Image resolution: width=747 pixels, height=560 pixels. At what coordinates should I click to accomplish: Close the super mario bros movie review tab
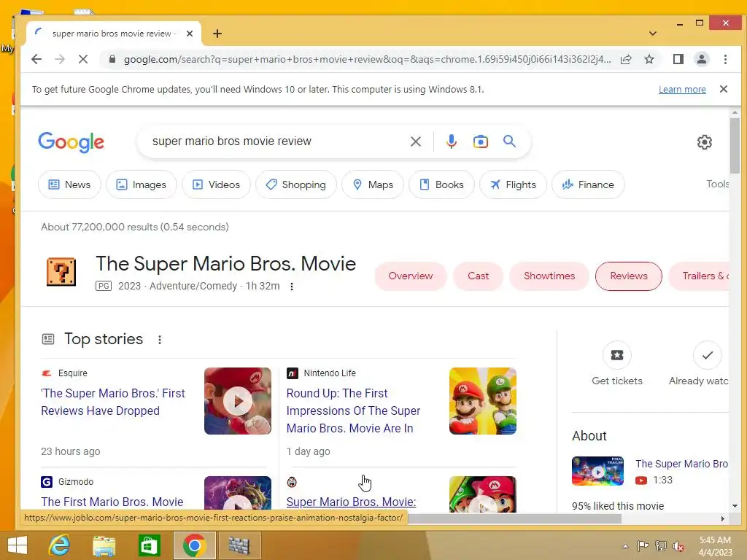click(190, 34)
